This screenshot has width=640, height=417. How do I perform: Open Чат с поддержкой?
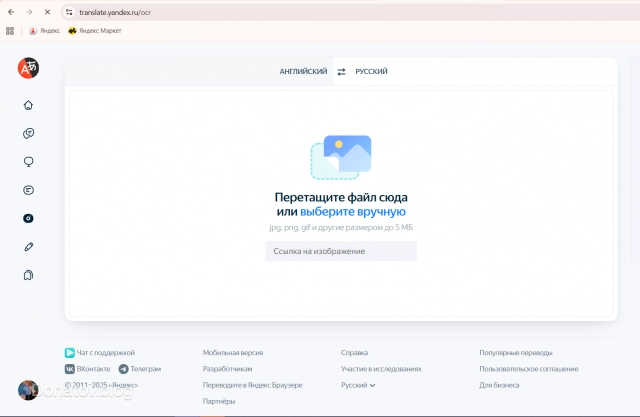pos(100,353)
